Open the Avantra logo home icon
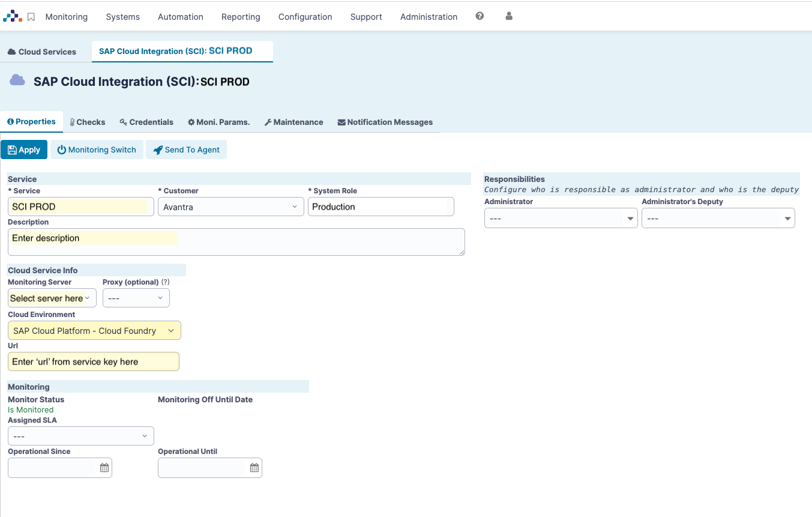This screenshot has height=517, width=812. click(x=13, y=16)
